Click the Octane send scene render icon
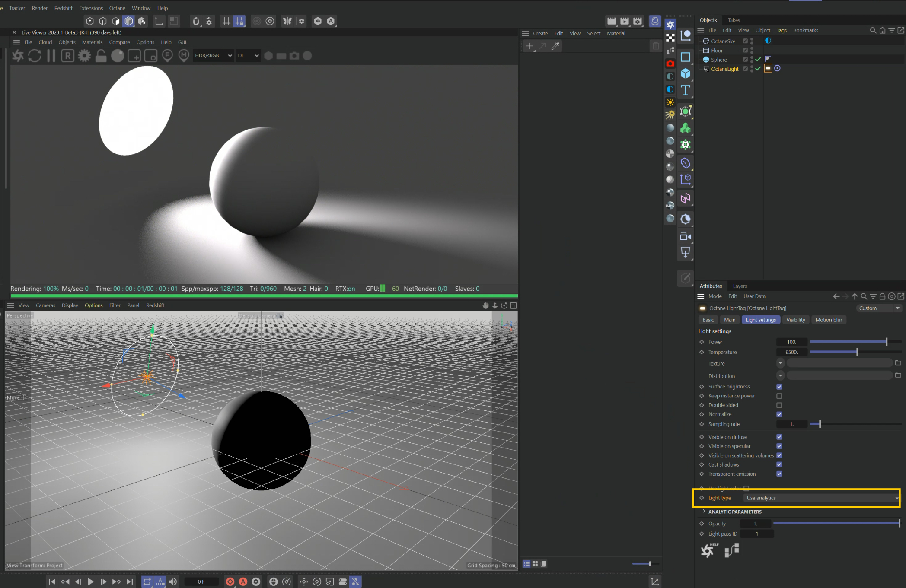Image resolution: width=906 pixels, height=588 pixels. [18, 56]
